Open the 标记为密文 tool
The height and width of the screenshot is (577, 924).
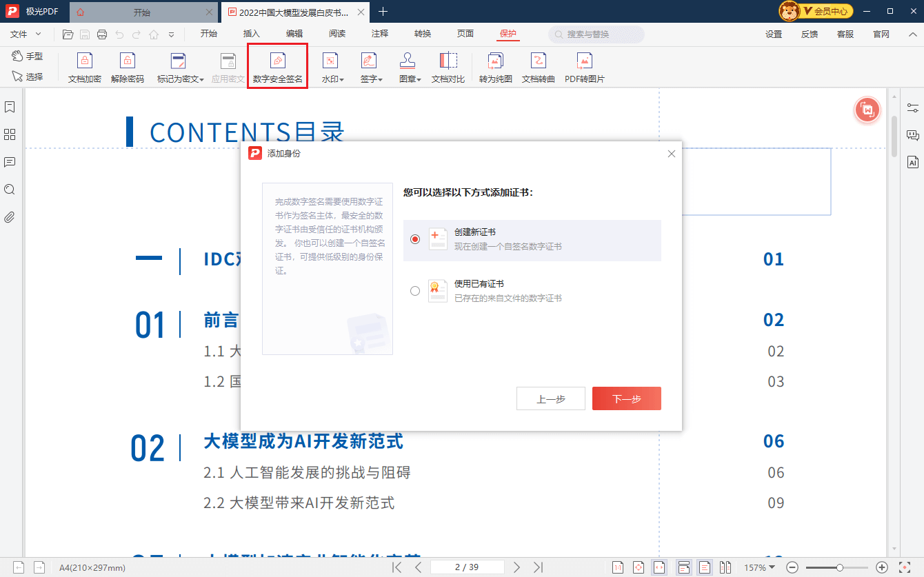point(177,65)
